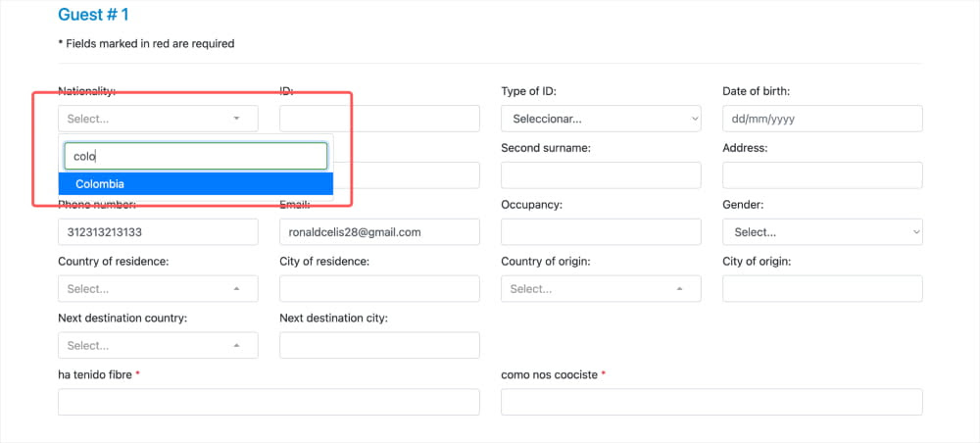Screen dimensions: 980x443
Task: Click the 'ha tenido fibre' required field
Action: 269,403
